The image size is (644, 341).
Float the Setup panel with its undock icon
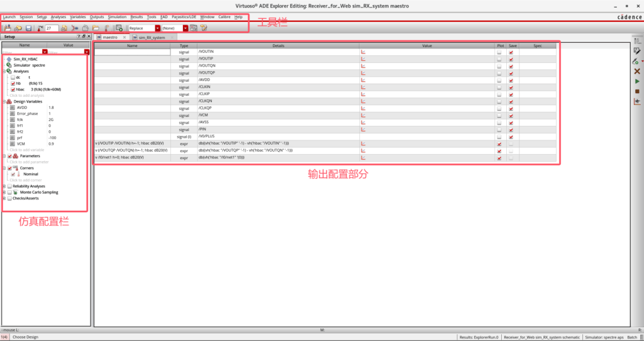coord(84,36)
